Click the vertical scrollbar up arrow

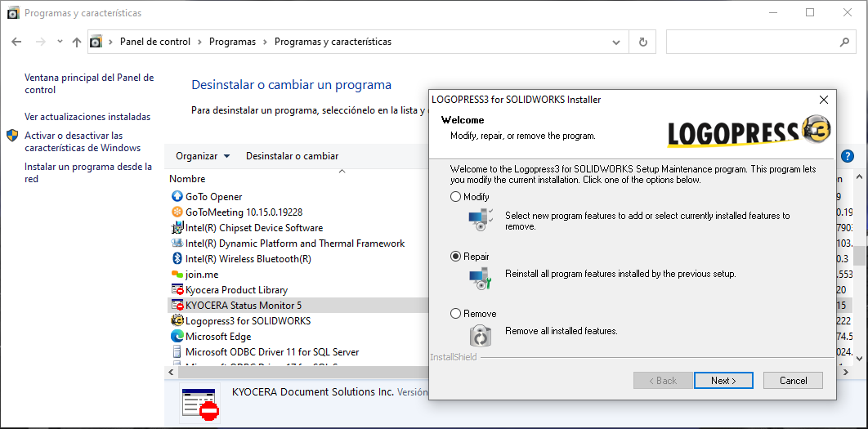click(858, 177)
